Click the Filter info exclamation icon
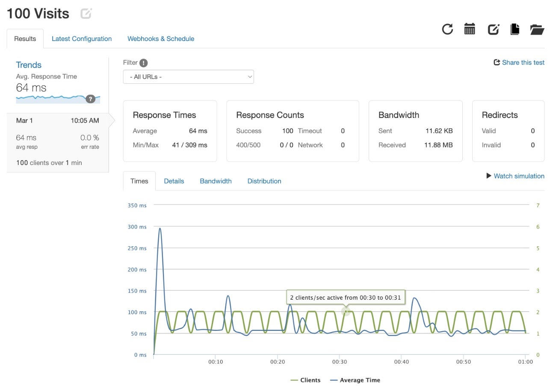Viewport: 556px width, 392px height. (144, 63)
